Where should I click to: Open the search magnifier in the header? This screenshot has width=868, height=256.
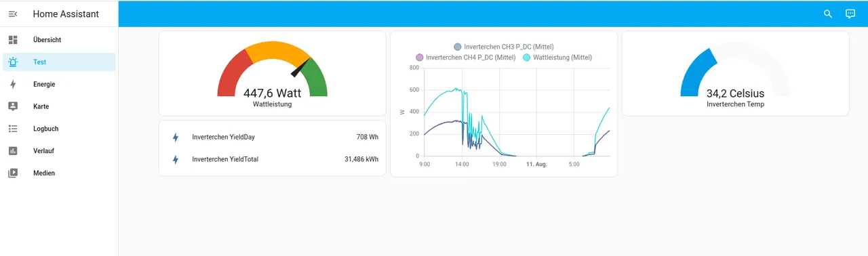point(828,14)
